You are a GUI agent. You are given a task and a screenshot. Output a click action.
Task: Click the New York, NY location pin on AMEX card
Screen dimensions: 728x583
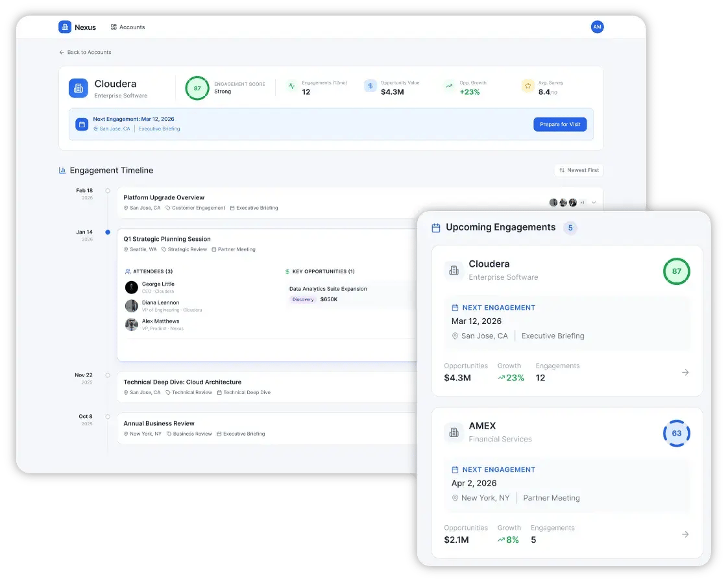(x=455, y=498)
